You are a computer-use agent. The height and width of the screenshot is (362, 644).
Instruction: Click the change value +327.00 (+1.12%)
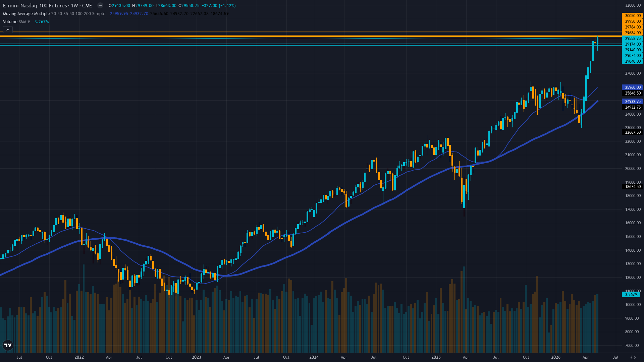pos(219,6)
